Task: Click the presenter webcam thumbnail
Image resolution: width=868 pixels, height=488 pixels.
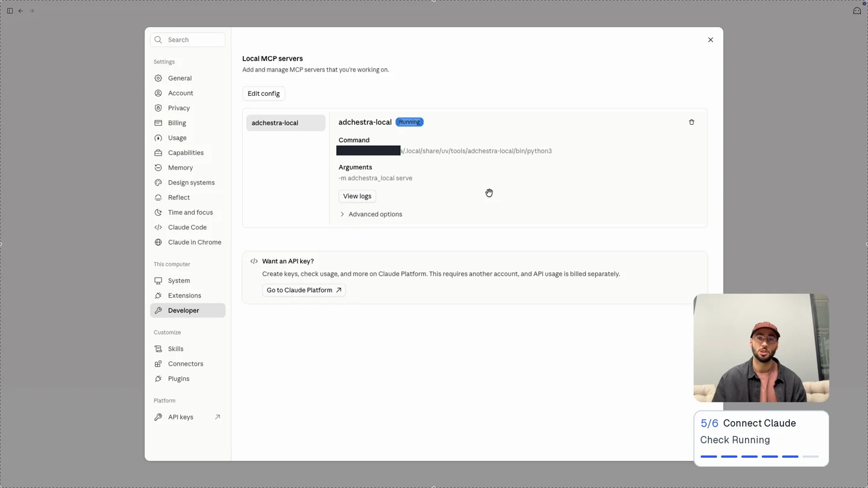Action: pyautogui.click(x=761, y=348)
